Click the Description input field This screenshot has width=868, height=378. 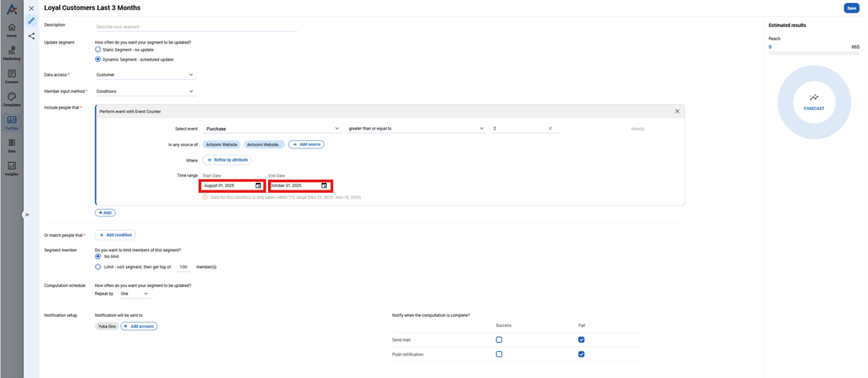[196, 27]
